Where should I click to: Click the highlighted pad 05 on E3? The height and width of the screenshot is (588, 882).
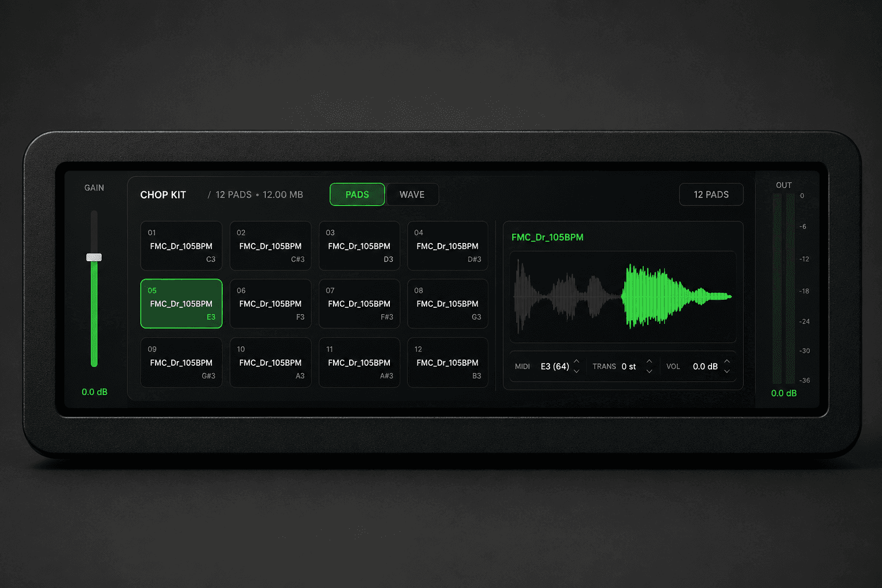[181, 304]
